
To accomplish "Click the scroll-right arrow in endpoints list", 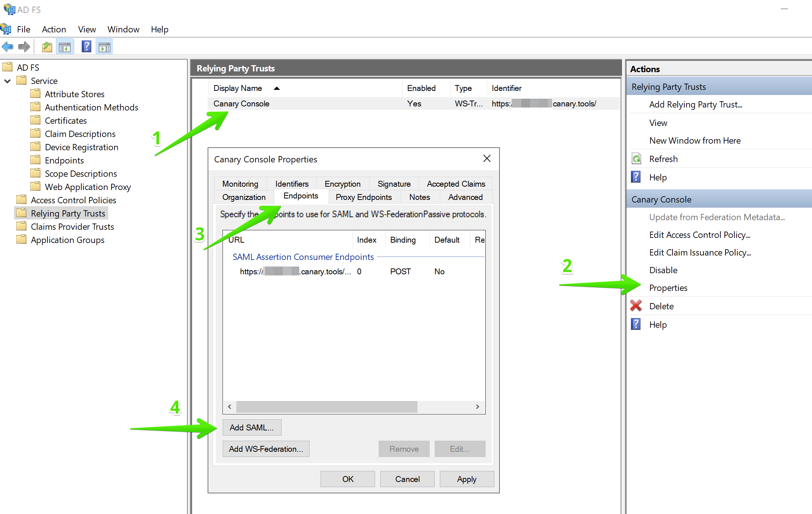I will click(477, 406).
